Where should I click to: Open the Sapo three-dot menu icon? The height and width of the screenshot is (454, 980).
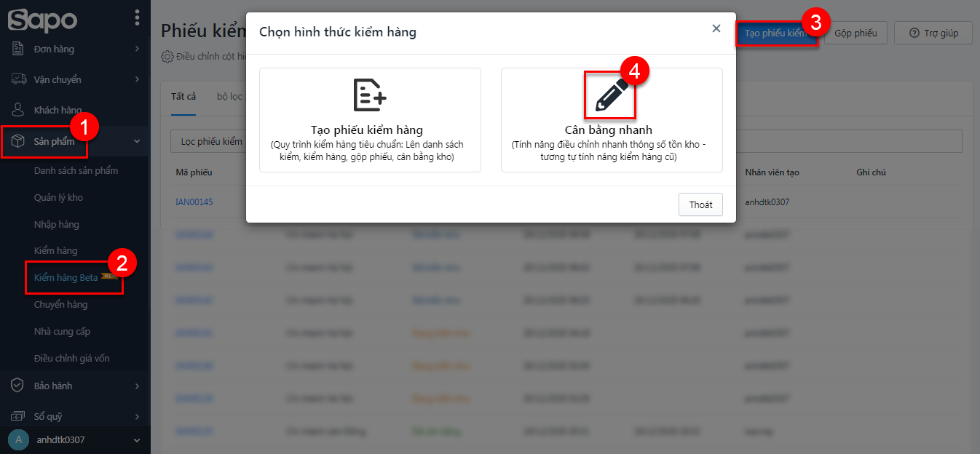[137, 17]
